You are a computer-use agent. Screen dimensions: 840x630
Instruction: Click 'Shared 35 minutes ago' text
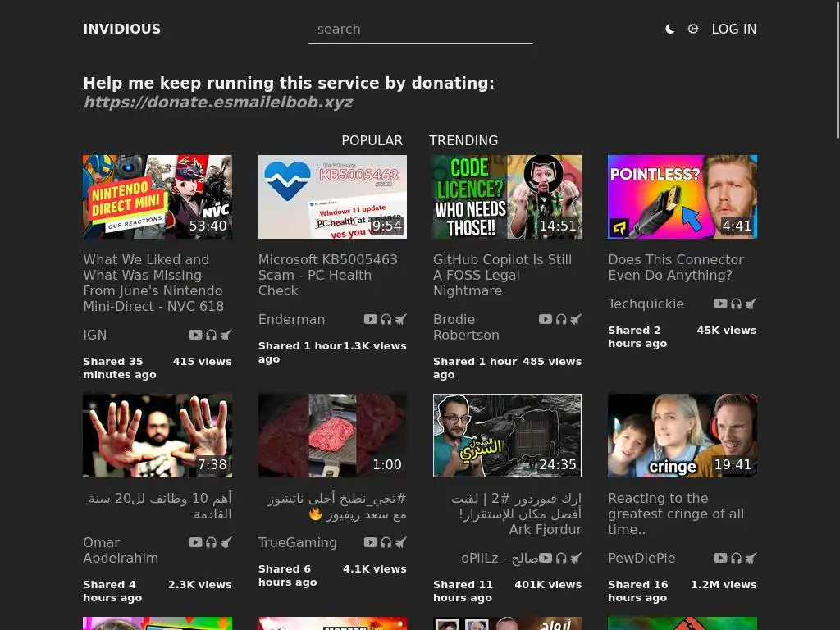tap(120, 368)
